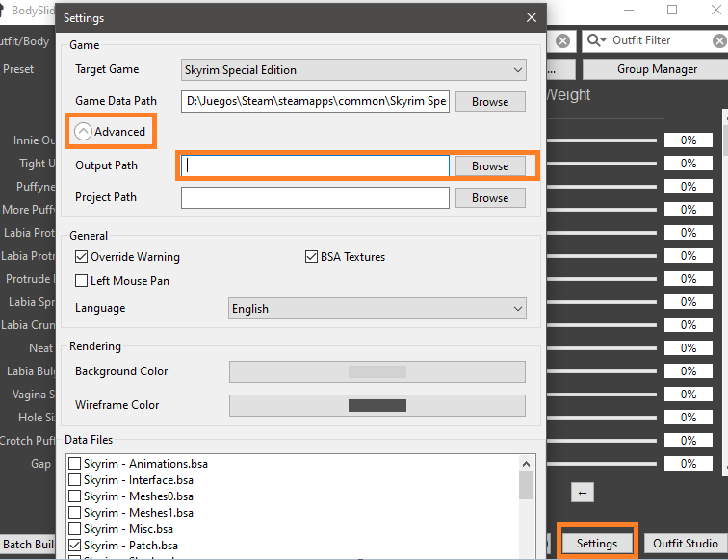Check Skyrim - Interface.bsa
The height and width of the screenshot is (560, 728).
[x=75, y=480]
